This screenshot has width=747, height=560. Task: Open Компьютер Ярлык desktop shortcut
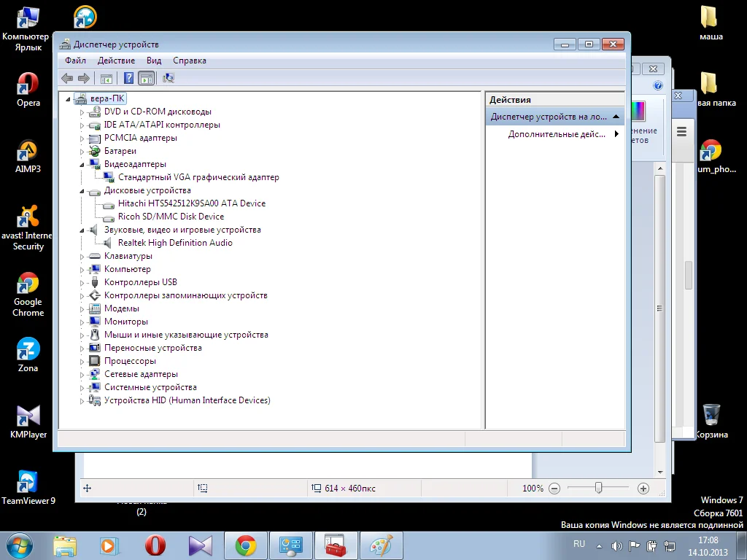pyautogui.click(x=27, y=28)
